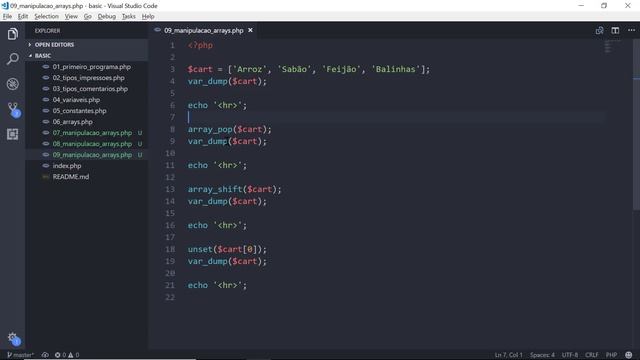Open the Extensions view icon
Viewport: 640px width, 360px height.
[x=13, y=134]
